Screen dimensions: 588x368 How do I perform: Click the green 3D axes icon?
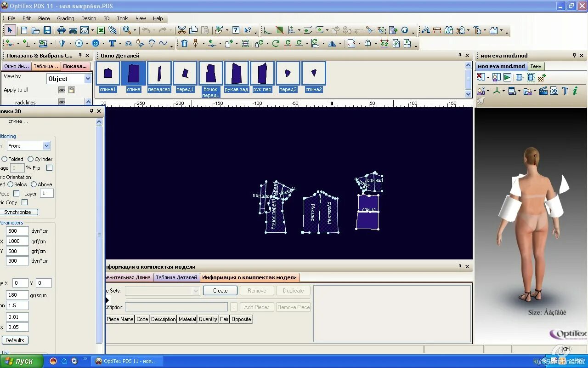(x=497, y=91)
